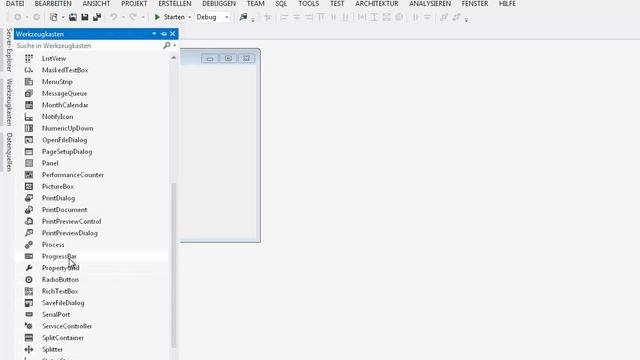Viewport: 640px width, 360px height.
Task: Choose the ServiceController icon
Action: coord(29,326)
